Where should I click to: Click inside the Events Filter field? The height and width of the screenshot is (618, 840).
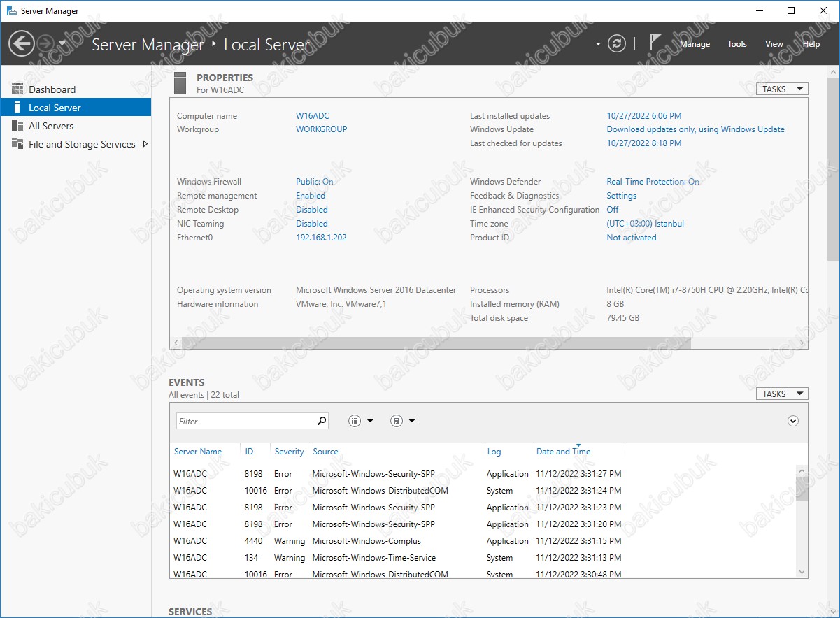point(245,421)
